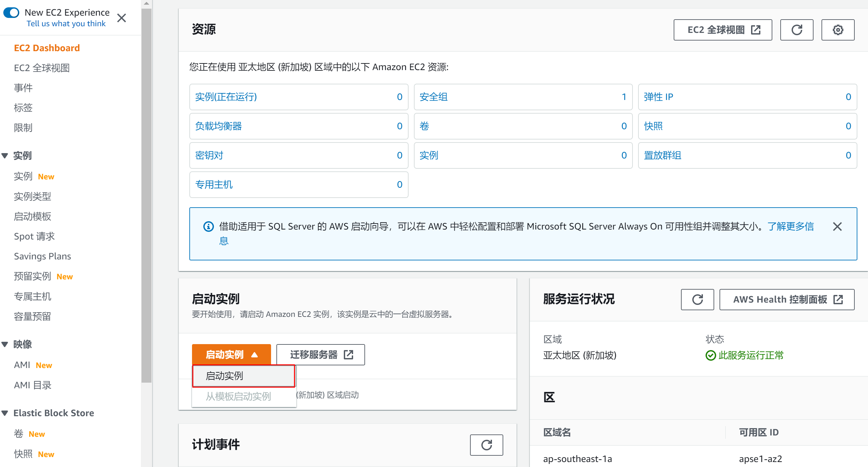
Task: Open the 卷 resource card
Action: (523, 126)
